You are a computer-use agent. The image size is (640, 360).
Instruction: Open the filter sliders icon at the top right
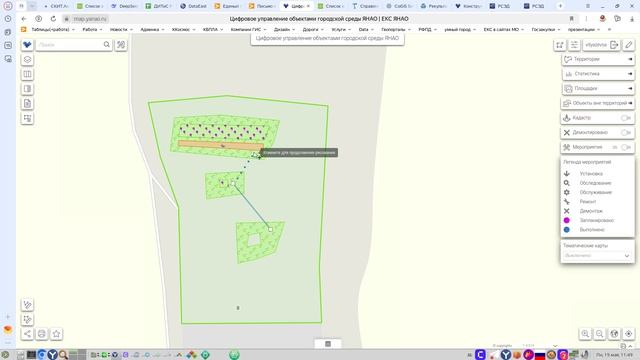pyautogui.click(x=574, y=45)
